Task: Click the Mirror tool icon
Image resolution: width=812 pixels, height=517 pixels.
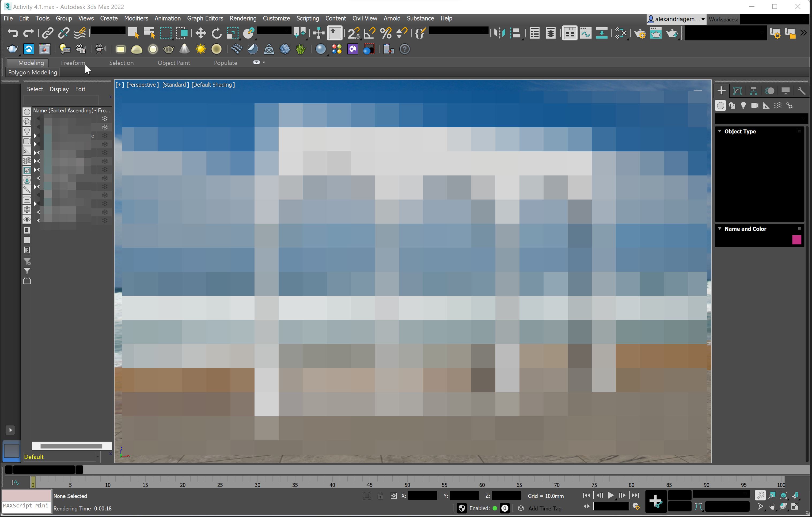Action: [499, 33]
